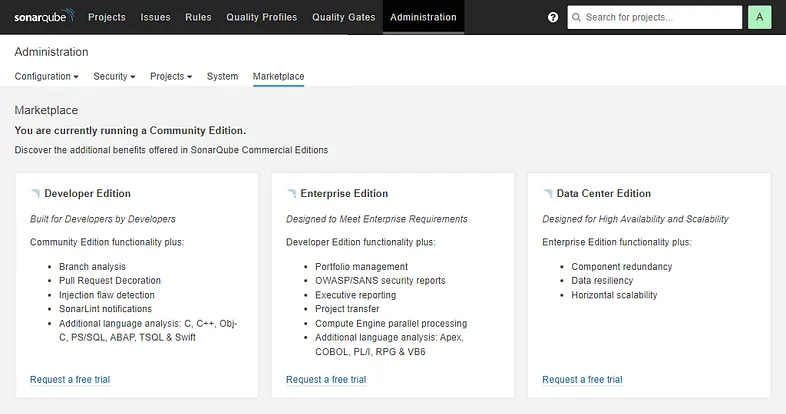The image size is (786, 414).
Task: Focus the Search for projects field
Action: [x=660, y=18]
